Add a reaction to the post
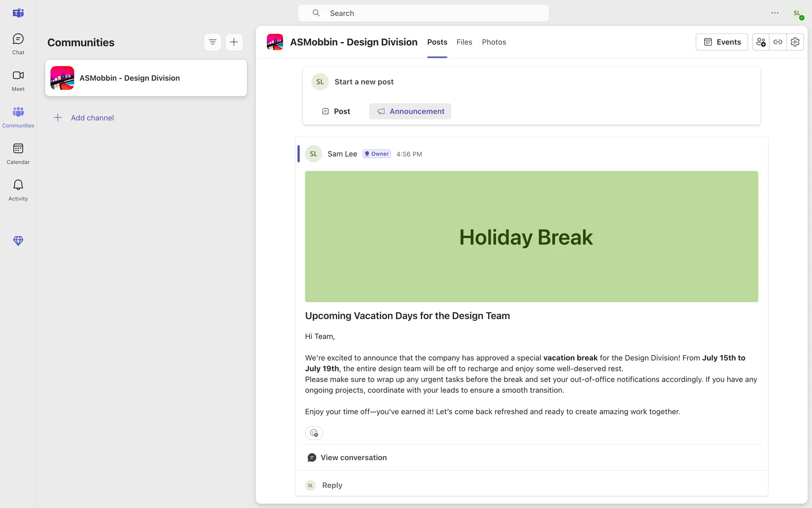 click(314, 433)
